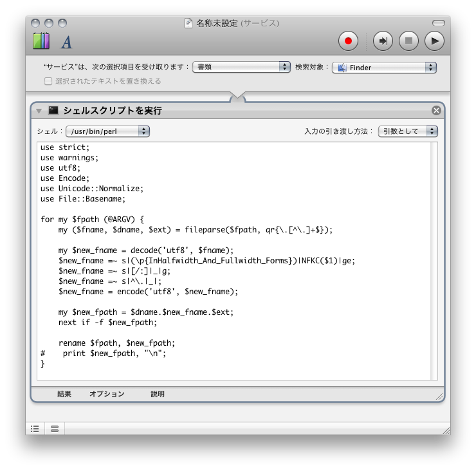Toggle 選択されたテキストを置き換える checkbox
The height and width of the screenshot is (470, 476).
[48, 81]
